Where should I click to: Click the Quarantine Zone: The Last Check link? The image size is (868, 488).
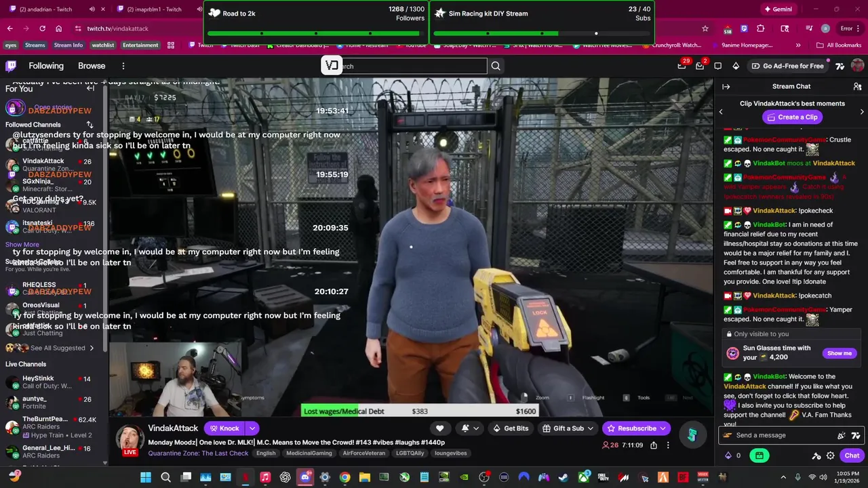coord(198,453)
